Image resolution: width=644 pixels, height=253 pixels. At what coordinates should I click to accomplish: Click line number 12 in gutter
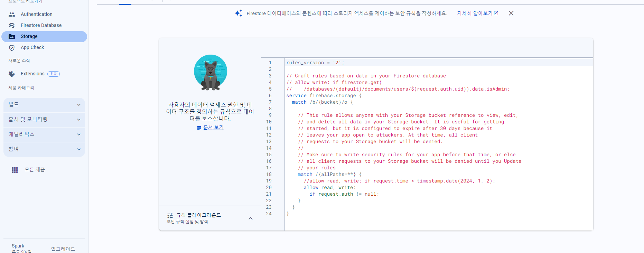tap(269, 135)
